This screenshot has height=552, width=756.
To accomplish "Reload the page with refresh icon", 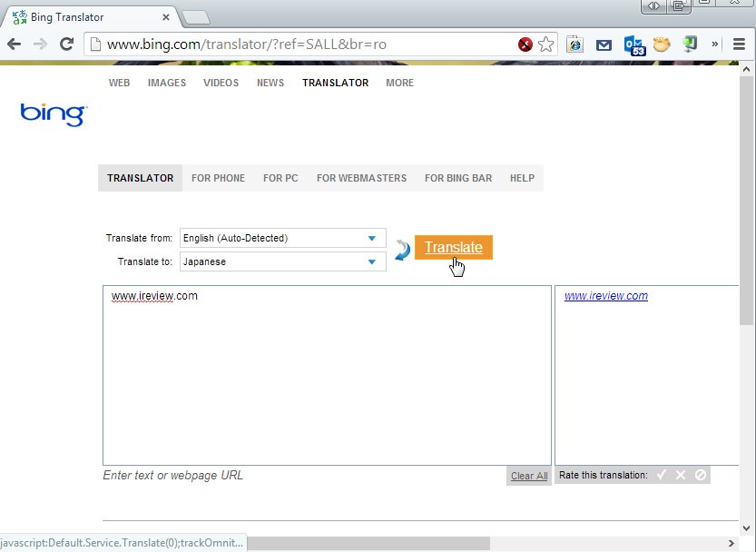I will tap(66, 44).
